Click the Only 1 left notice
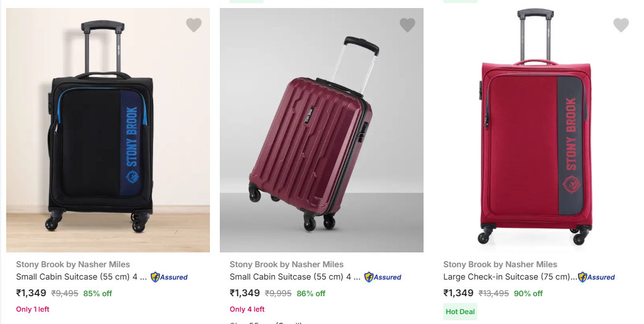644x324 pixels. tap(33, 309)
